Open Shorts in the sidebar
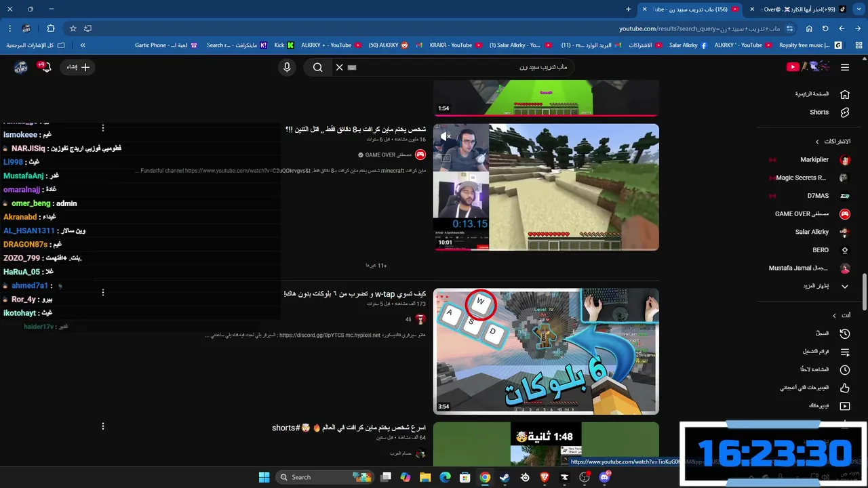 (x=829, y=113)
